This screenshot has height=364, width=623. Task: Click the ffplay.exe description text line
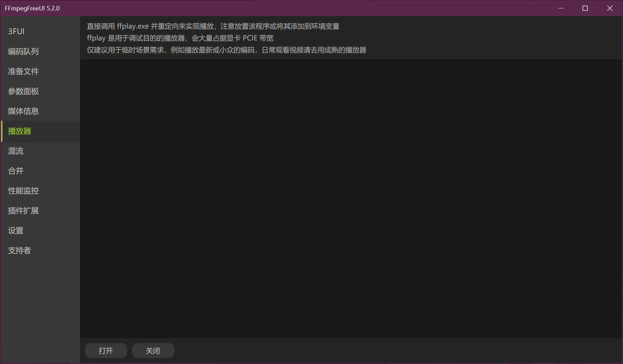[213, 27]
